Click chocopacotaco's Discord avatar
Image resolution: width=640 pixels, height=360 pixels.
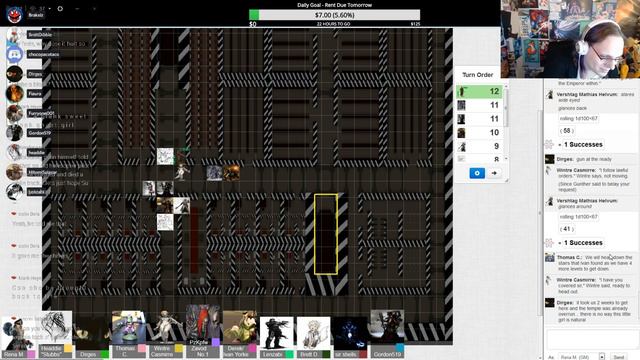click(x=15, y=54)
